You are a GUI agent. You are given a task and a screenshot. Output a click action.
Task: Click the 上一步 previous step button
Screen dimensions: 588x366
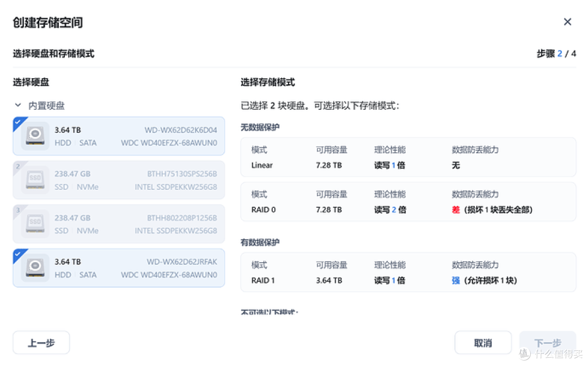(41, 342)
